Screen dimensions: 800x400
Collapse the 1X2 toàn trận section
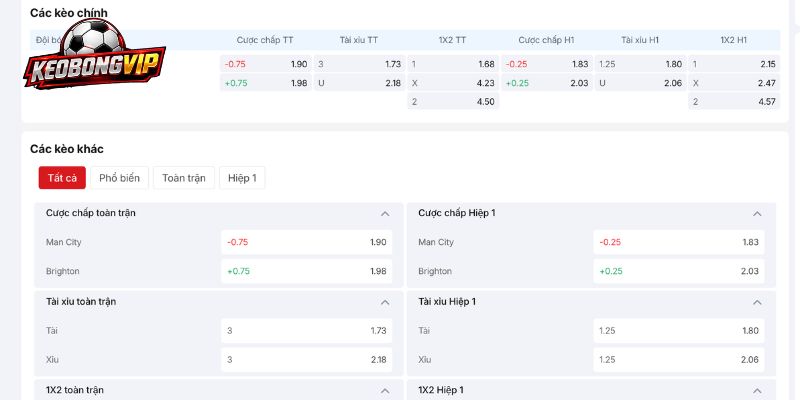385,391
